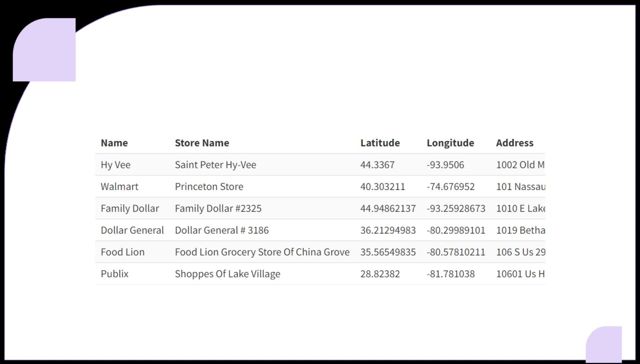This screenshot has height=364, width=640.
Task: Click the Store Name column header
Action: point(202,143)
